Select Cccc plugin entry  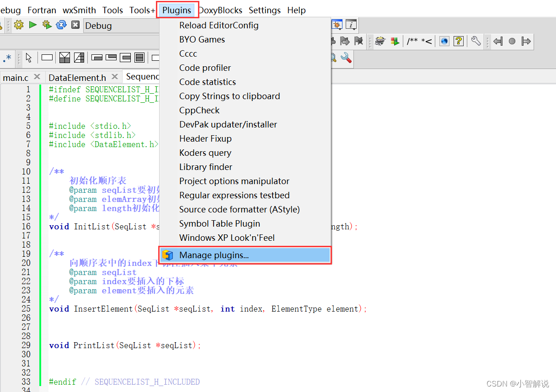coord(245,54)
